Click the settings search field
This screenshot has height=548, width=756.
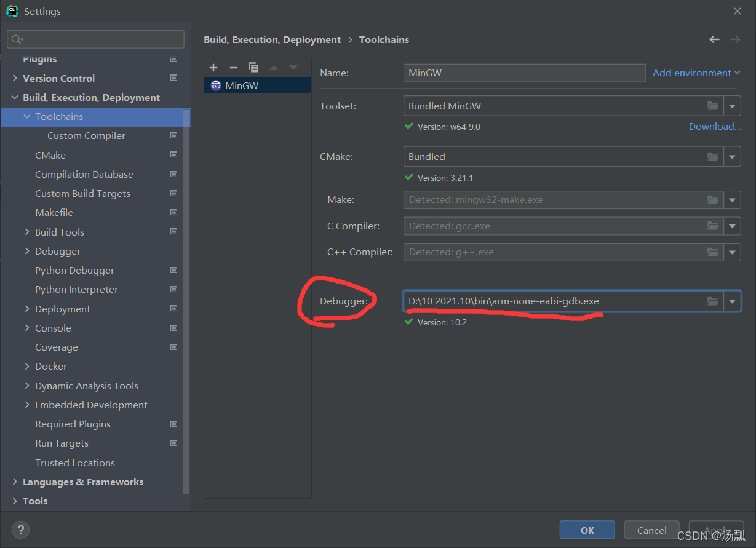point(96,39)
